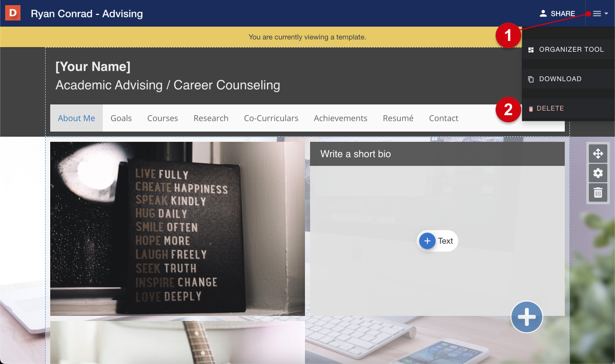Open section settings gear icon
The height and width of the screenshot is (364, 615).
(598, 173)
